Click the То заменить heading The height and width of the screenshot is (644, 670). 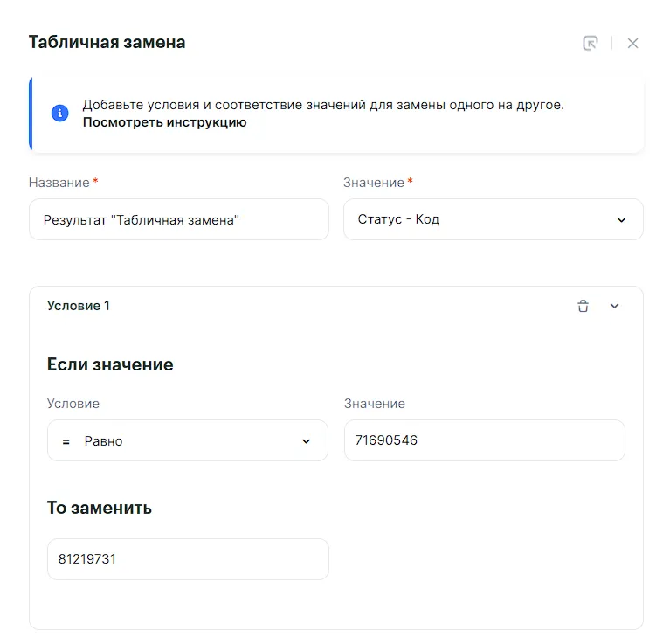[x=100, y=508]
